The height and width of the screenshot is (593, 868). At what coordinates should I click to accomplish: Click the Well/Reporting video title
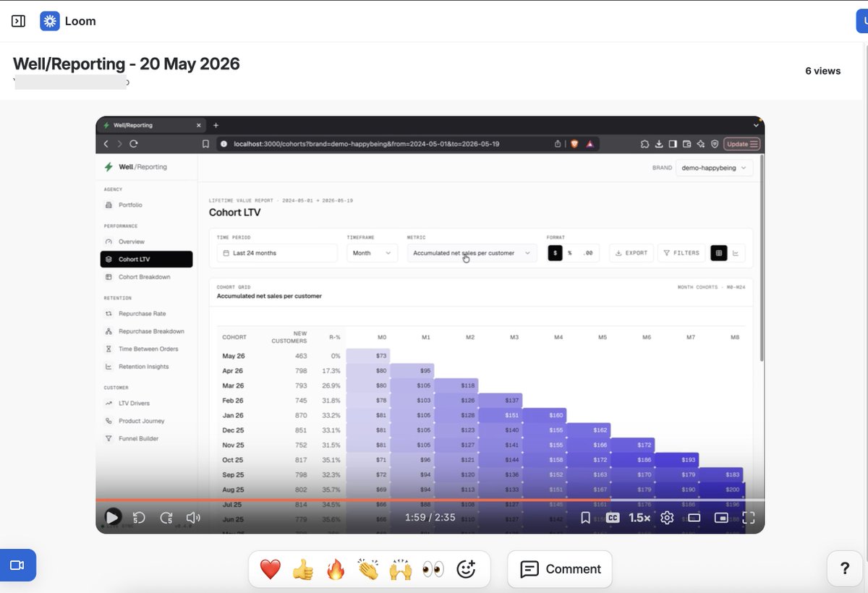127,64
